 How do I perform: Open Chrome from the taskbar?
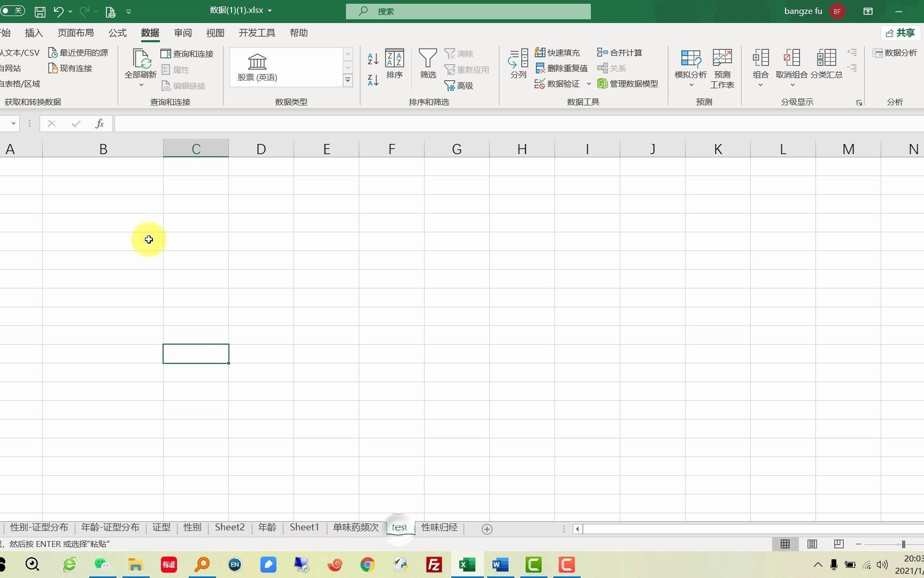367,565
